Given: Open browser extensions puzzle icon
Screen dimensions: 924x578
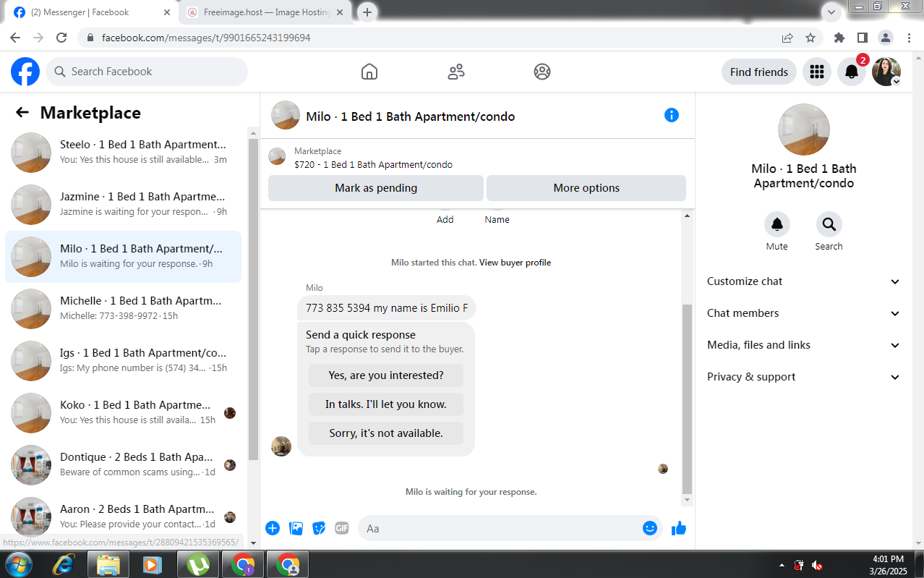Looking at the screenshot, I should pyautogui.click(x=839, y=38).
